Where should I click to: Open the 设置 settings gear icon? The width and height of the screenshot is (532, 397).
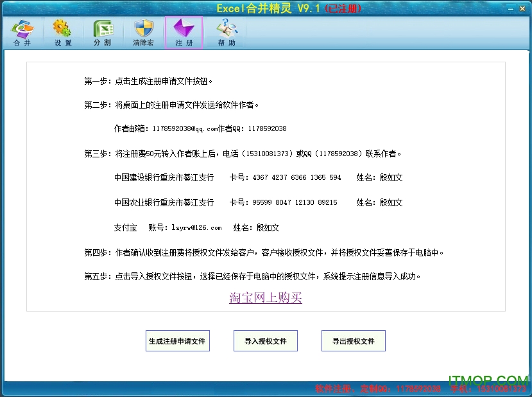point(63,33)
